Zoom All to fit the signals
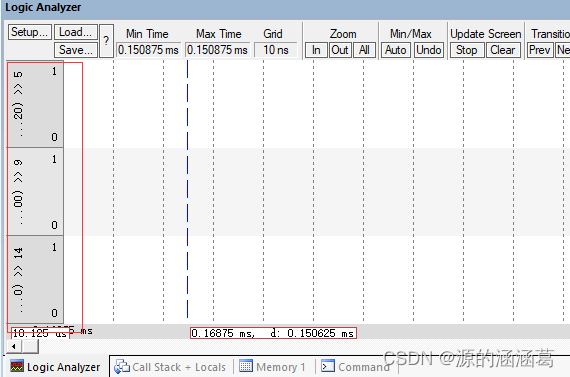The image size is (570, 377). pyautogui.click(x=364, y=50)
